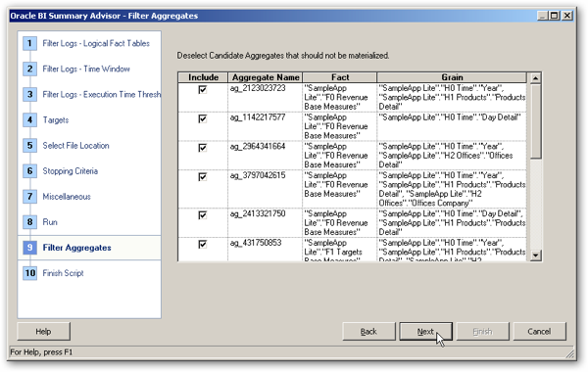Go to Filter Logs - Time Window step
This screenshot has width=588, height=372.
pos(86,69)
